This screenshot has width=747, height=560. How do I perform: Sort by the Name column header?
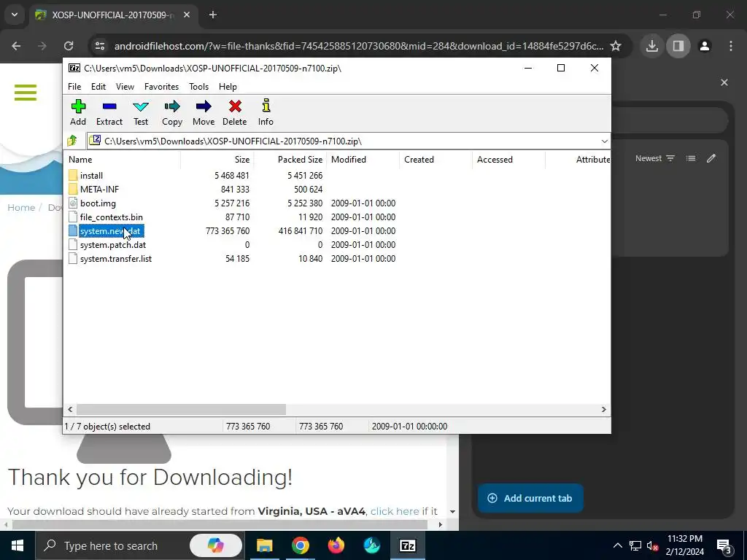pos(122,160)
